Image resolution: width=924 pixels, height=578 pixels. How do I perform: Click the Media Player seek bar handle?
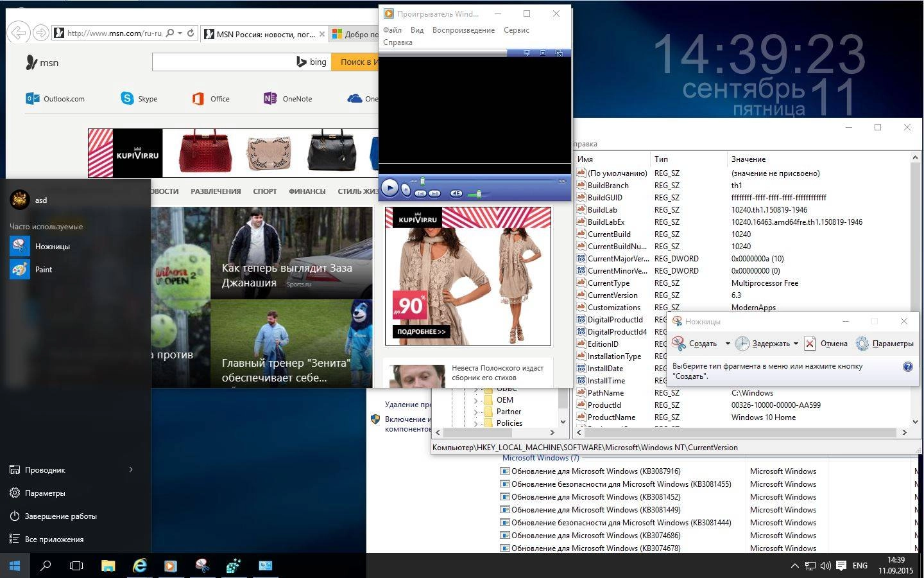pyautogui.click(x=422, y=181)
